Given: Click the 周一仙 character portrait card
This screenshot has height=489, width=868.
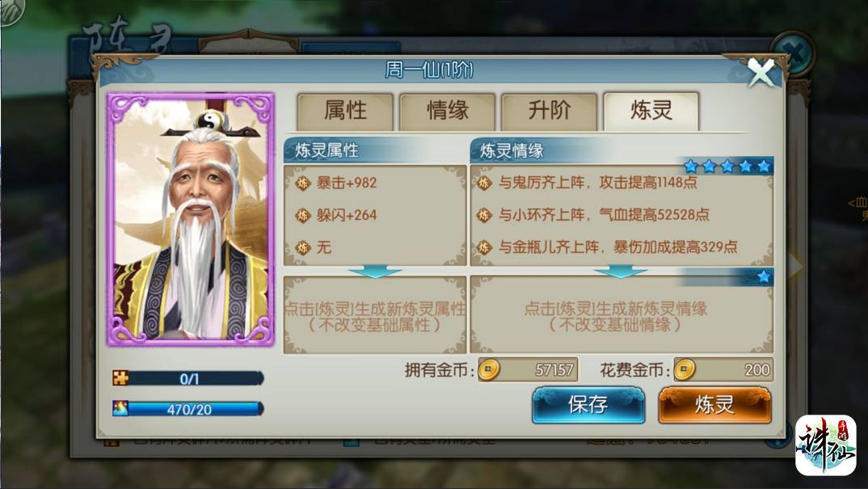Looking at the screenshot, I should coord(191,219).
